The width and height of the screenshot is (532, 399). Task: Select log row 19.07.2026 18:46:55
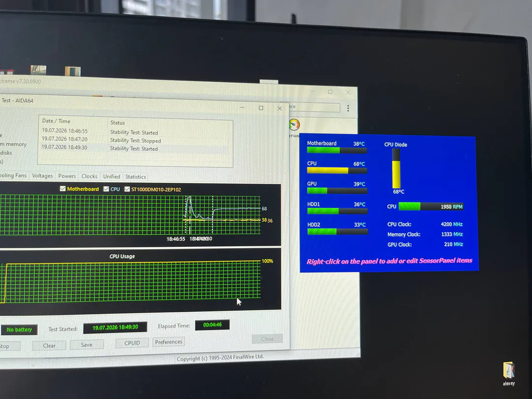click(136, 132)
